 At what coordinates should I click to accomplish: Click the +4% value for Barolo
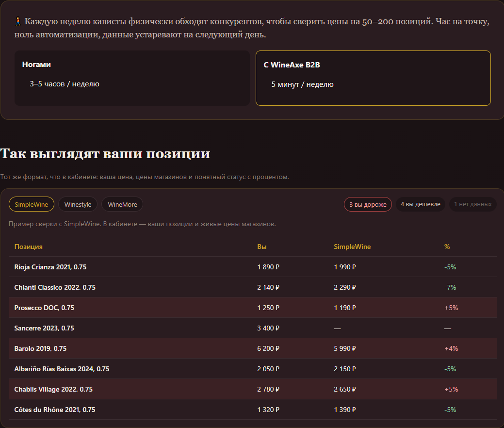click(451, 348)
